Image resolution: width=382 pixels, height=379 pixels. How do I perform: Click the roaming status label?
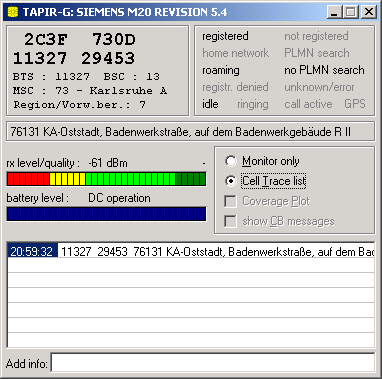(221, 70)
